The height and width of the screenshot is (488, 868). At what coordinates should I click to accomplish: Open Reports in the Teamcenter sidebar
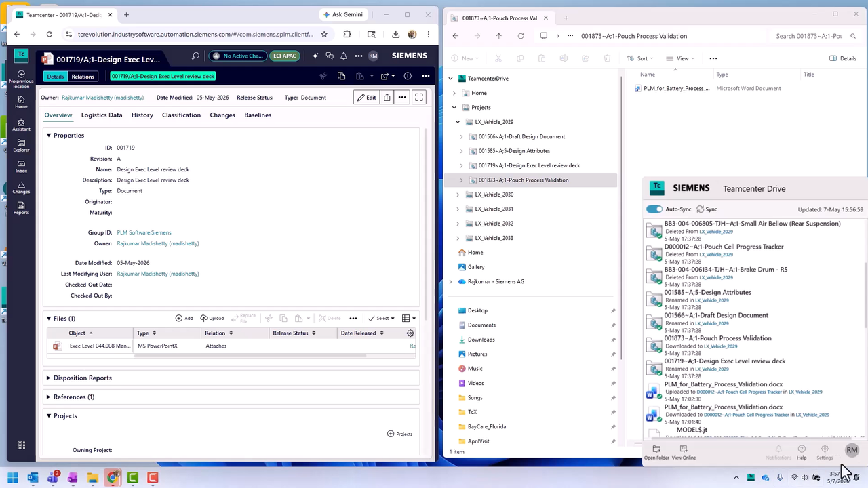(x=21, y=209)
